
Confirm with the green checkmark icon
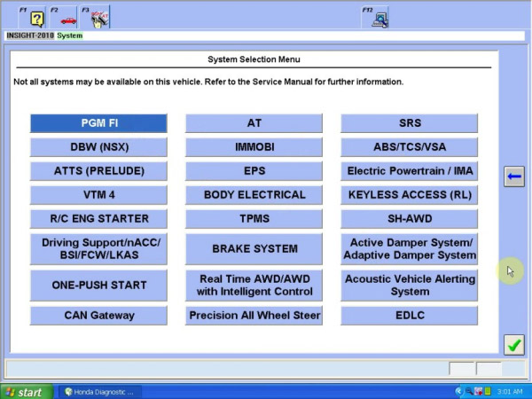[x=513, y=344]
